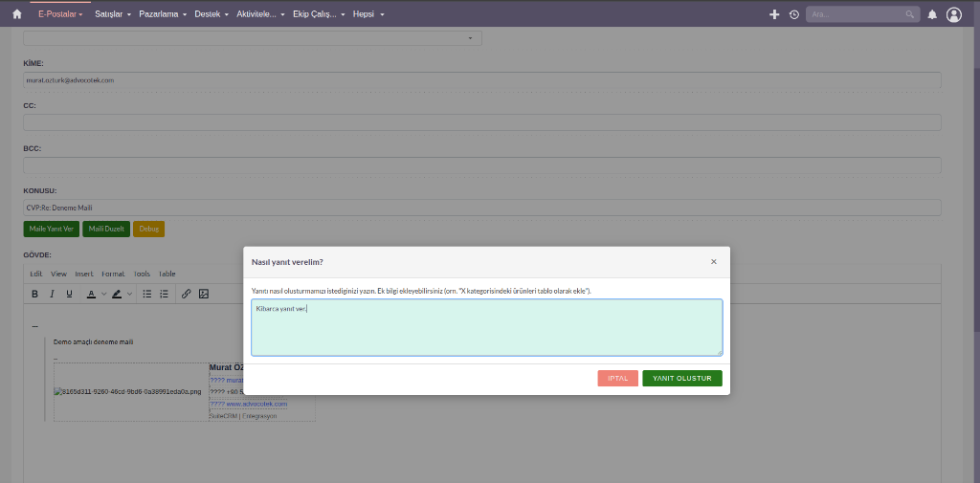Click the 'SuiteCRM | Entegrasyon' signature text
Viewport: 980px width, 483px height.
(243, 416)
